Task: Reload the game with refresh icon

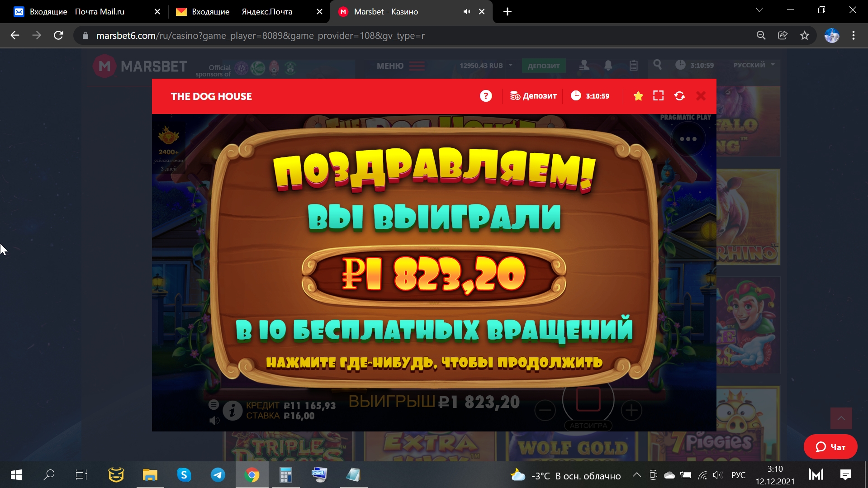Action: pyautogui.click(x=679, y=96)
